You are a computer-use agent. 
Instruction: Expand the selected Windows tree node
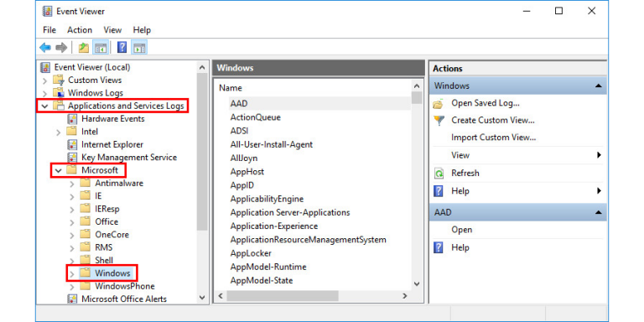(72, 273)
